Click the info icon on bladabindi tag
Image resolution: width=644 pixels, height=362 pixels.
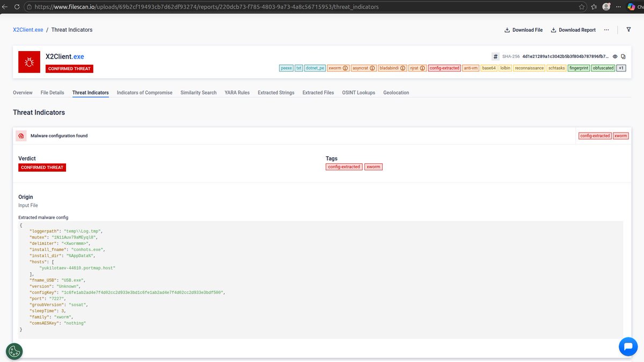tap(402, 68)
